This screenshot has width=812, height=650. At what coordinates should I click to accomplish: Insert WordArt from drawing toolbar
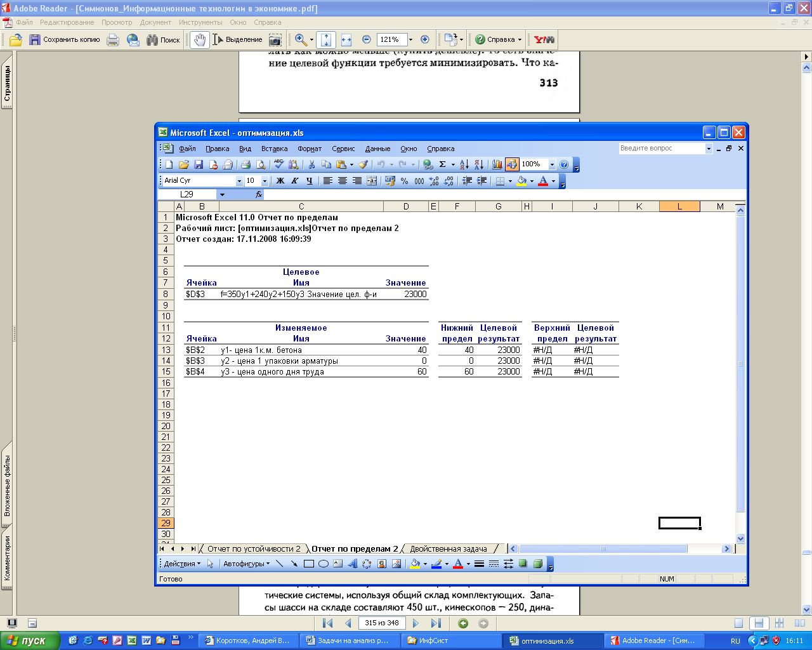click(x=352, y=564)
